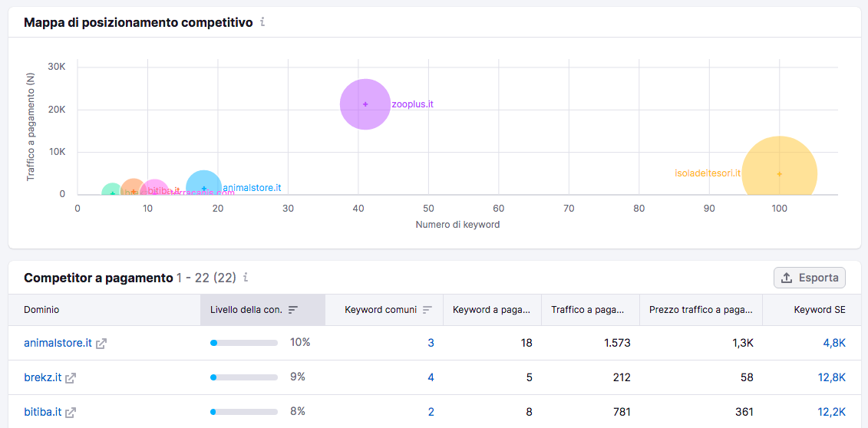Open the bitiba.it domain link
Image resolution: width=868 pixels, height=428 pixels.
coord(43,412)
